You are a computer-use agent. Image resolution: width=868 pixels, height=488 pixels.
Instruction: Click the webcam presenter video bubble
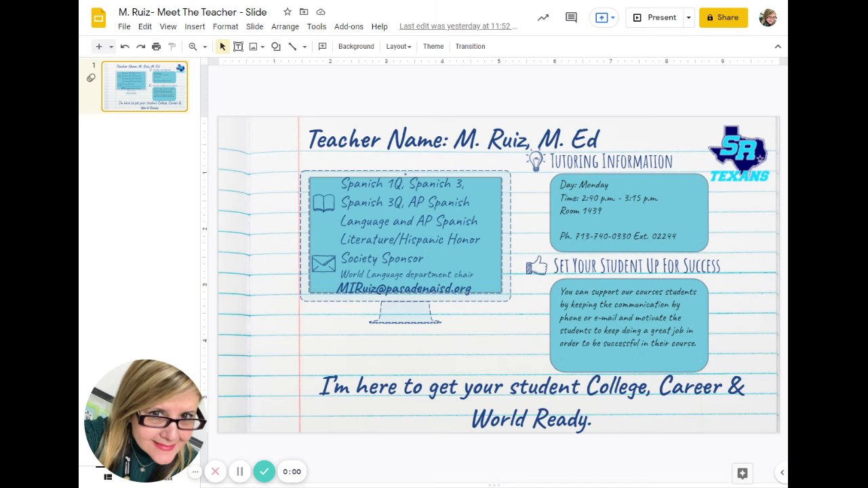pyautogui.click(x=144, y=420)
